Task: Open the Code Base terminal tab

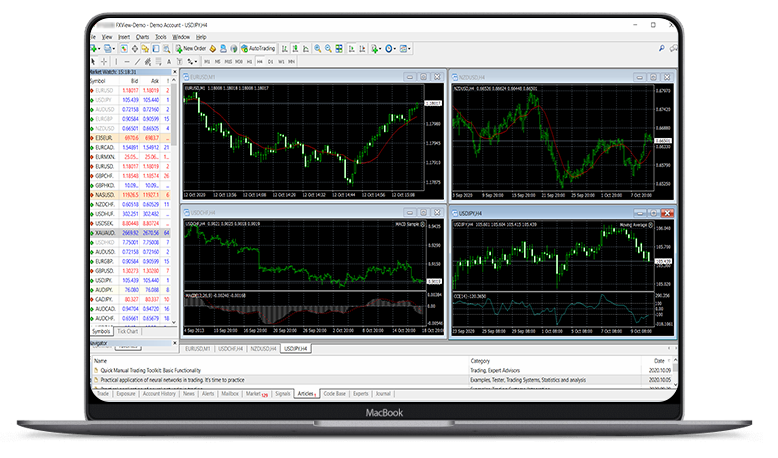Action: coord(334,393)
